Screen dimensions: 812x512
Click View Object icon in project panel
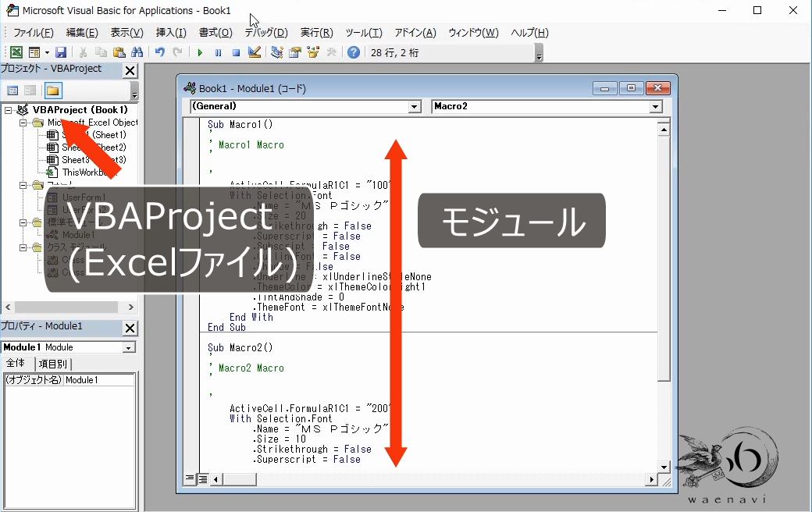pyautogui.click(x=30, y=91)
